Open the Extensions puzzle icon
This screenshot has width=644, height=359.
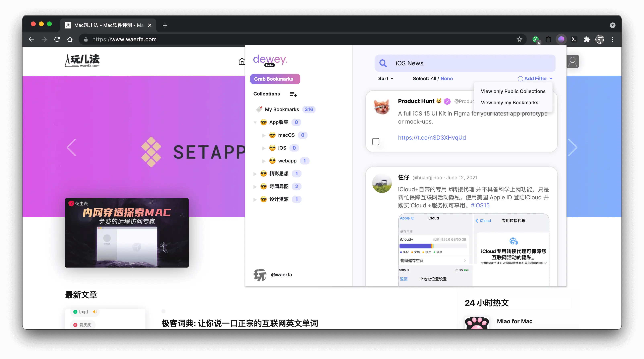click(x=587, y=40)
